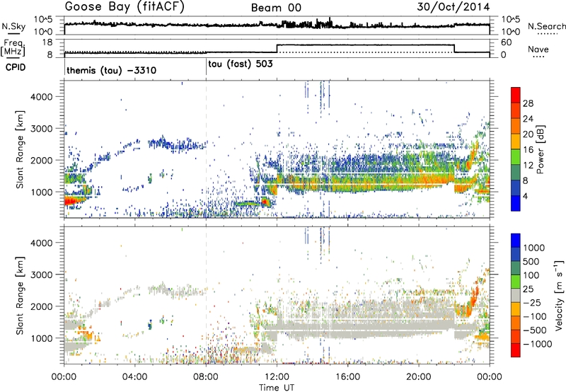Click the frequency step-up near 12:00 UT
566x392 pixels.
coord(277,48)
